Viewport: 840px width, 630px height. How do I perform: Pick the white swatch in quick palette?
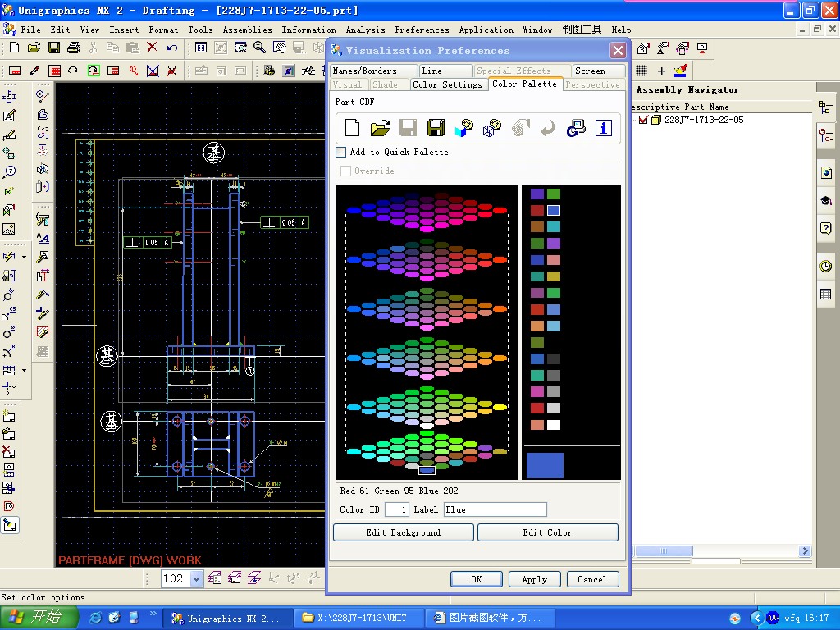[554, 425]
